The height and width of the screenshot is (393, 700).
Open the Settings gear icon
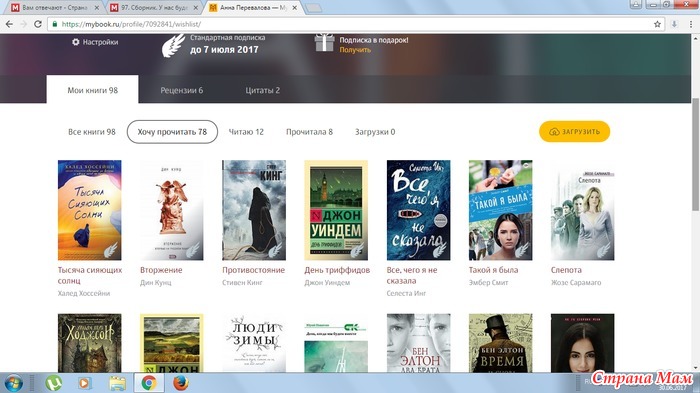(75, 42)
